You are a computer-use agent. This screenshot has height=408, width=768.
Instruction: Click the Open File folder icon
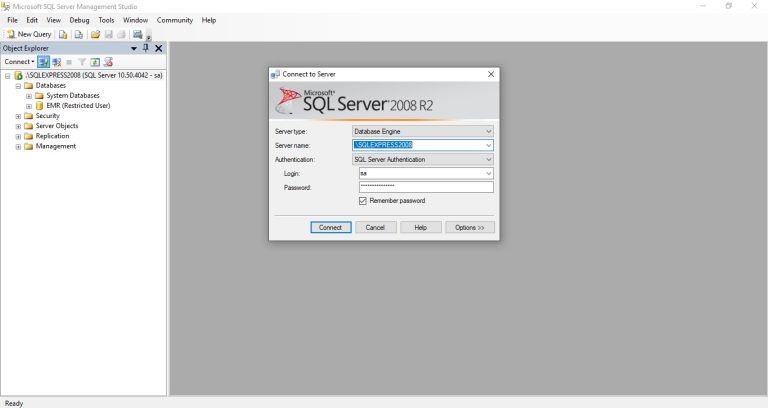click(95, 34)
